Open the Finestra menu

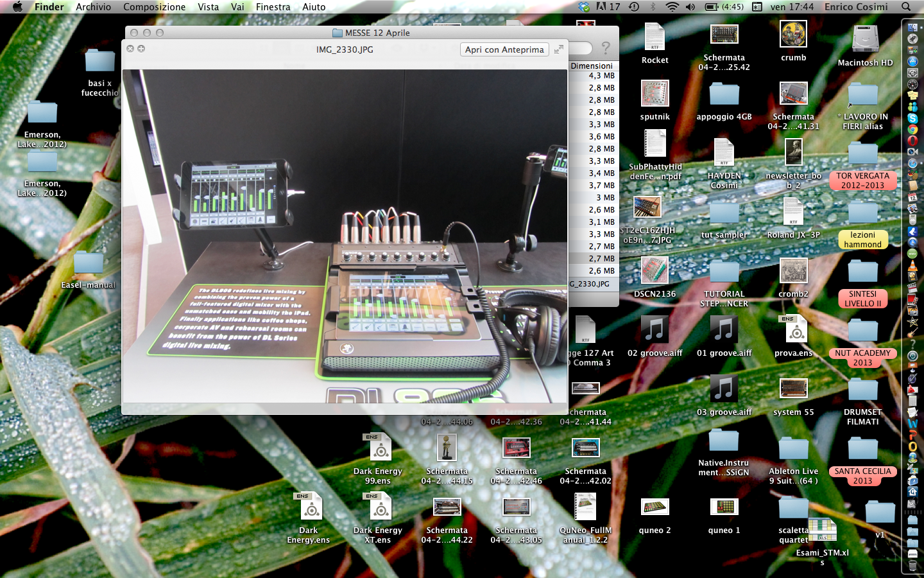point(273,6)
